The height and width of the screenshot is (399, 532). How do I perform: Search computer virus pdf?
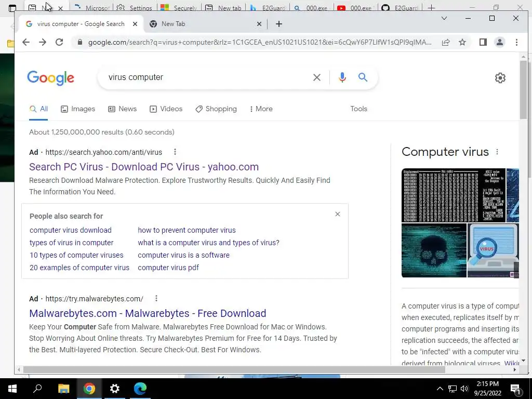pos(168,268)
